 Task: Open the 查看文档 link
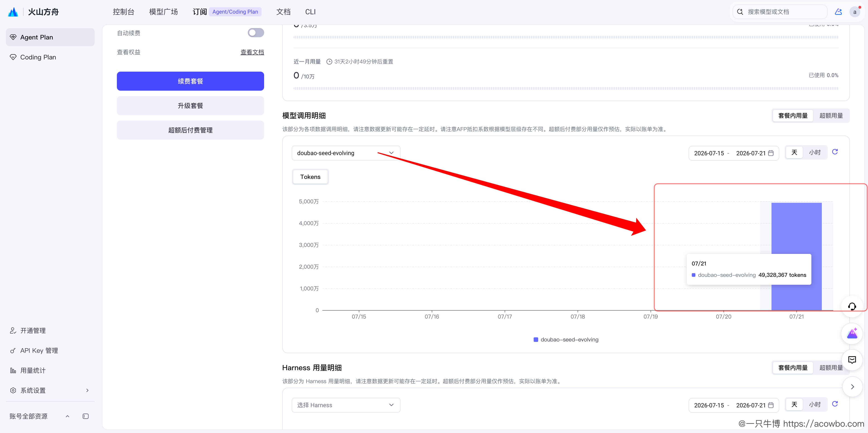tap(252, 52)
